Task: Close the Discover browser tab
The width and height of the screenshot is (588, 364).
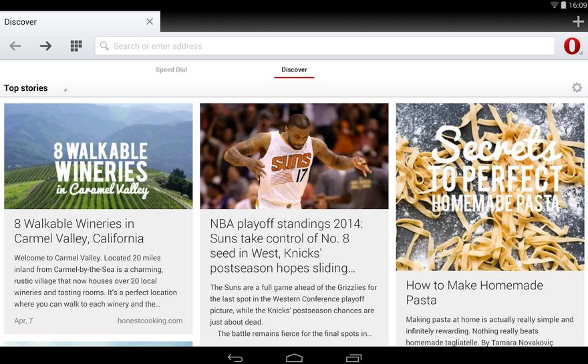Action: point(150,21)
